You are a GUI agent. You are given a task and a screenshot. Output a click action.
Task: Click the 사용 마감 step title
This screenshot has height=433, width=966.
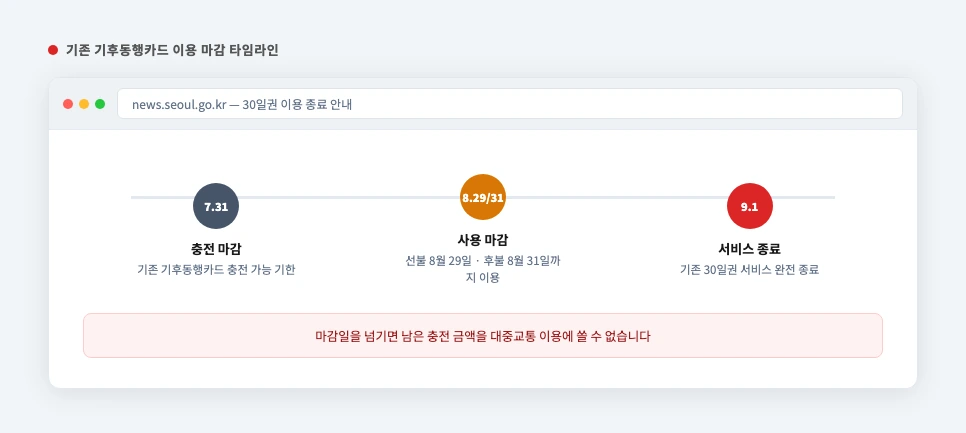483,240
